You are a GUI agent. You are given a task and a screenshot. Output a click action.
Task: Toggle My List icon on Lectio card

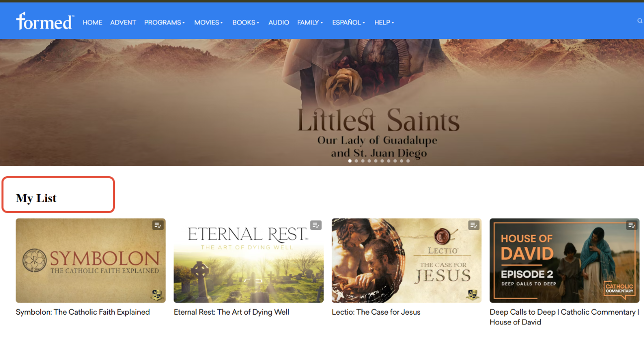point(473,225)
